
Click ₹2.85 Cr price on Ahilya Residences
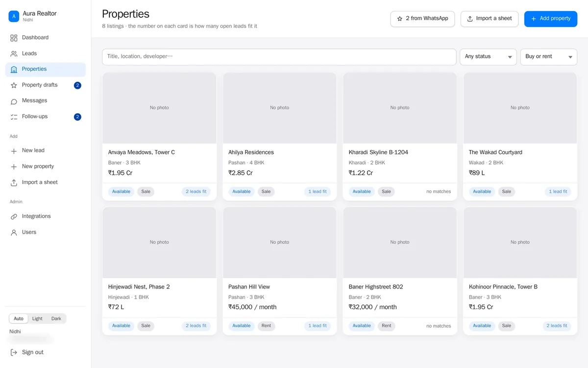pos(241,173)
